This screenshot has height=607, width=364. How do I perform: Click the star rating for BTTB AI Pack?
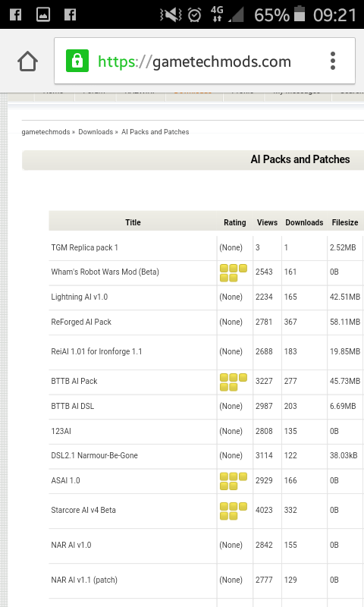234,382
